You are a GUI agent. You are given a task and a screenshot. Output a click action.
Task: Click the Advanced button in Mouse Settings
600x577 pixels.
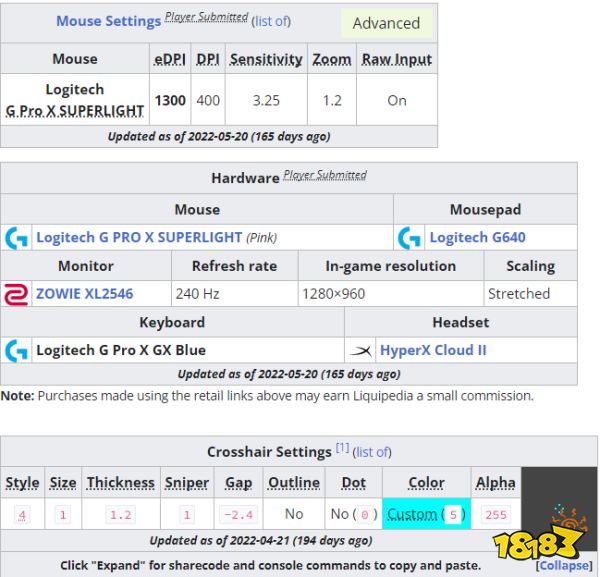click(x=386, y=23)
